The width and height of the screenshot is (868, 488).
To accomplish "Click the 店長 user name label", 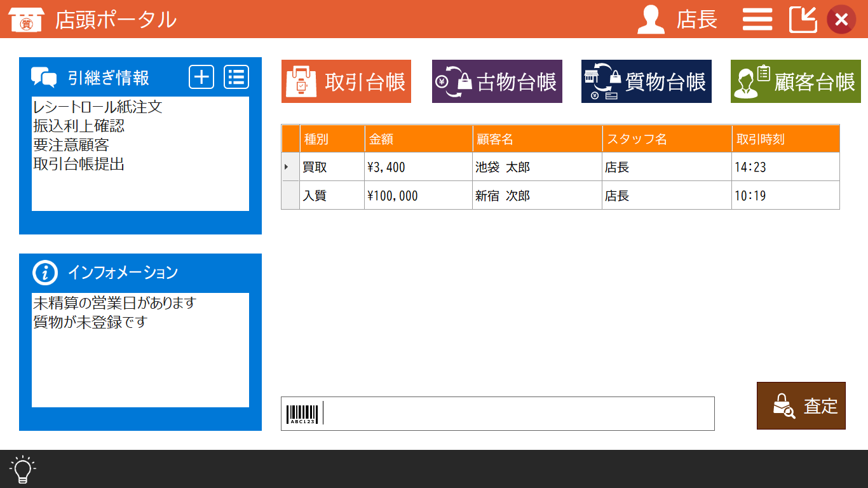I will (x=697, y=20).
